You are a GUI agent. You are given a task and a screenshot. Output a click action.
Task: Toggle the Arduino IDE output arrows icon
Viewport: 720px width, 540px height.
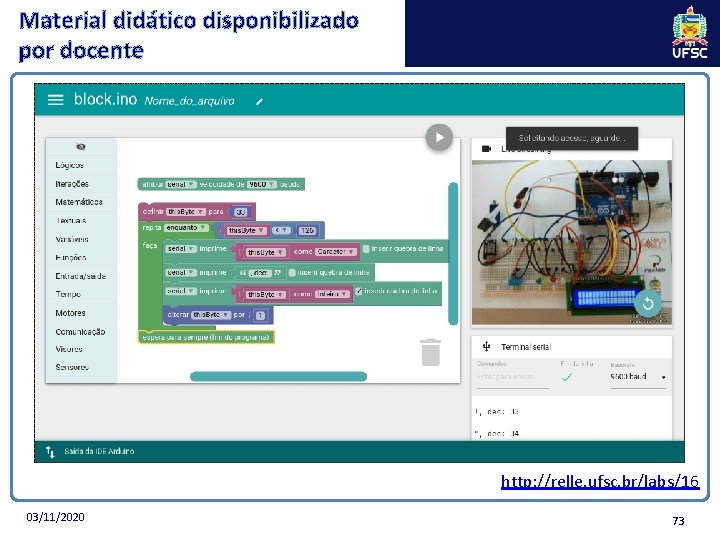tap(50, 452)
